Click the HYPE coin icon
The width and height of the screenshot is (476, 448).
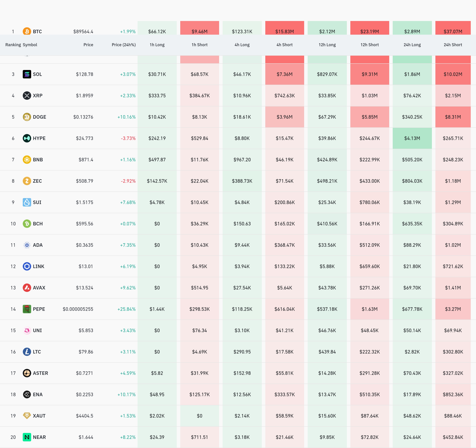(27, 138)
